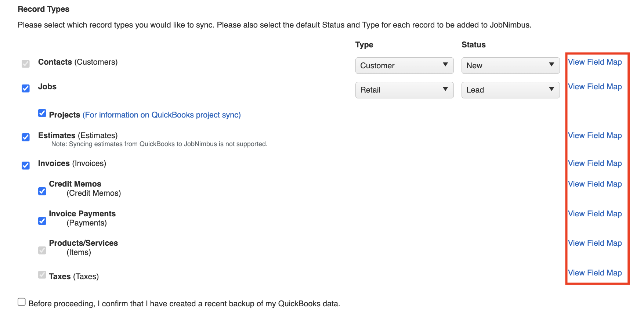Image resolution: width=644 pixels, height=321 pixels.
Task: Expand the Lead status dropdown
Action: tap(510, 90)
